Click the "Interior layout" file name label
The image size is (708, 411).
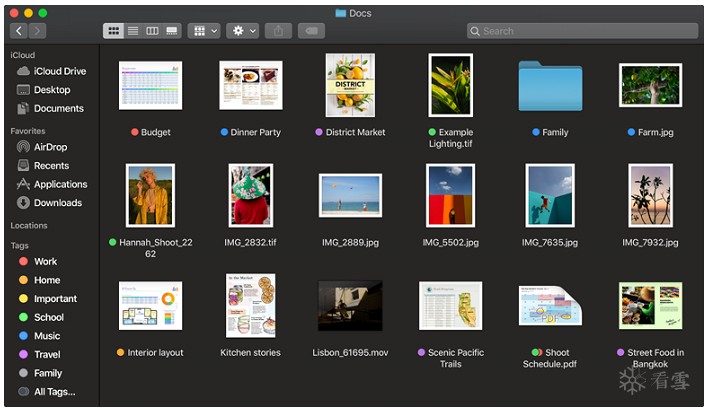point(155,353)
